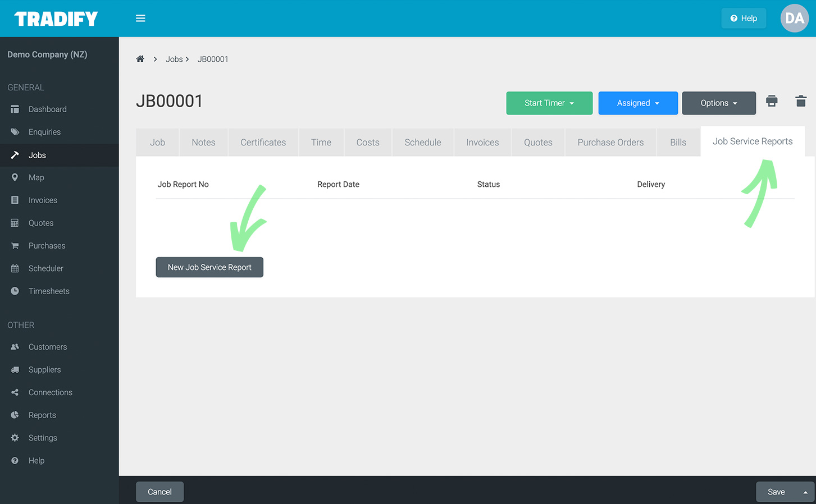Open the Time tab
This screenshot has width=816, height=504.
(321, 143)
